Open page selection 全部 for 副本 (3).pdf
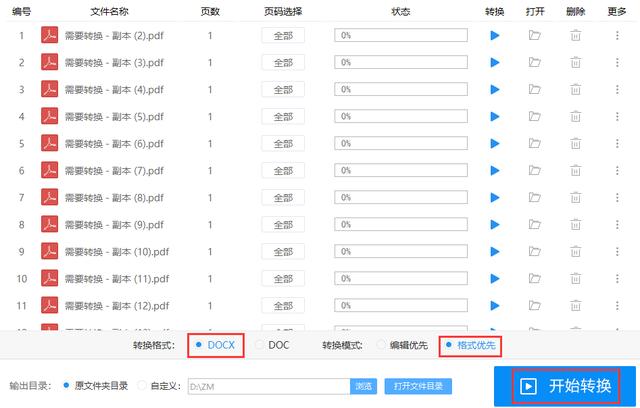 pos(283,62)
